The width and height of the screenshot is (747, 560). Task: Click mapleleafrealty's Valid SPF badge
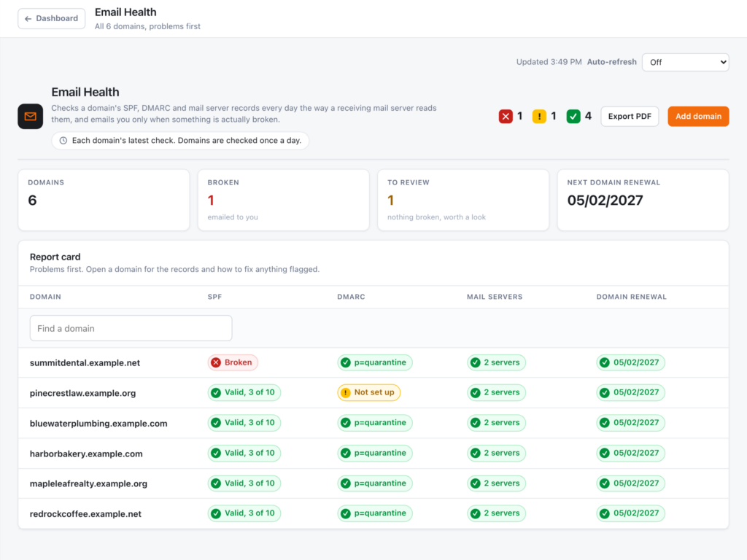pyautogui.click(x=244, y=483)
